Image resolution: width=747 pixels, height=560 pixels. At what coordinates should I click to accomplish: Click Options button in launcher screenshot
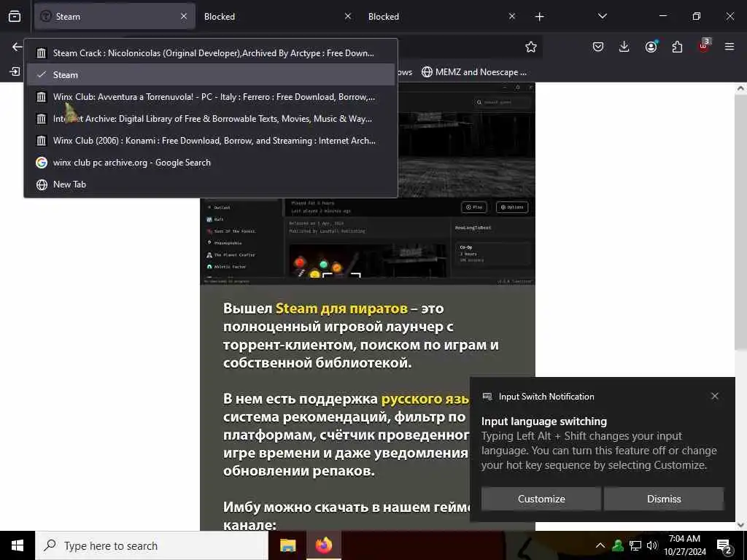tap(512, 207)
